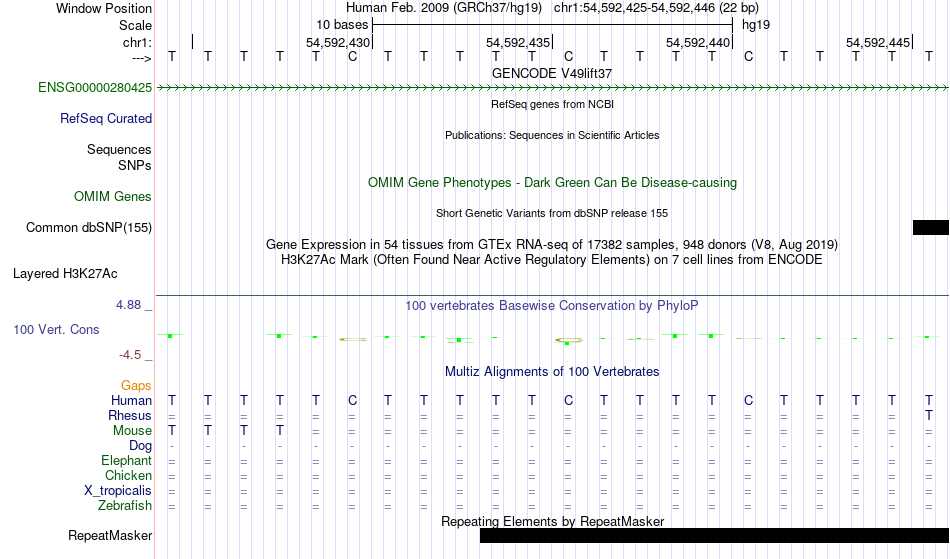The height and width of the screenshot is (559, 950).
Task: Click the RefSeq genes from NCBI title
Action: [553, 104]
